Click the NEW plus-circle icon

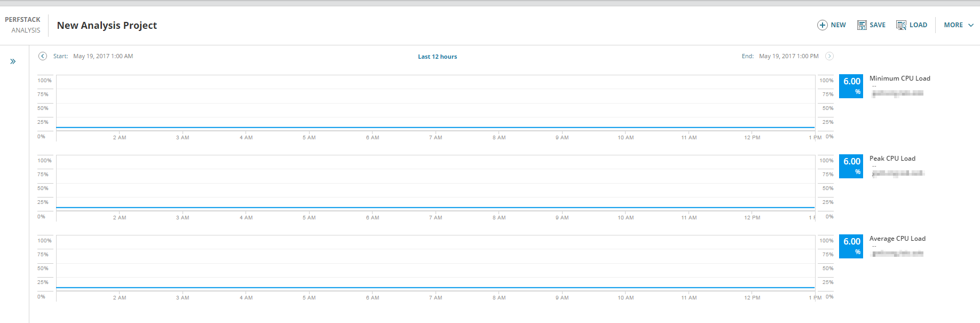point(823,25)
